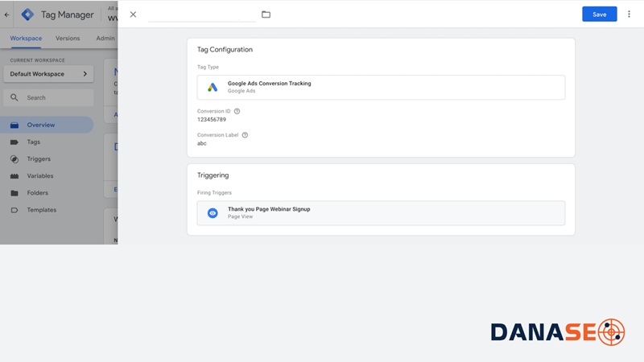The height and width of the screenshot is (362, 644).
Task: Click the Save button
Action: pyautogui.click(x=599, y=14)
